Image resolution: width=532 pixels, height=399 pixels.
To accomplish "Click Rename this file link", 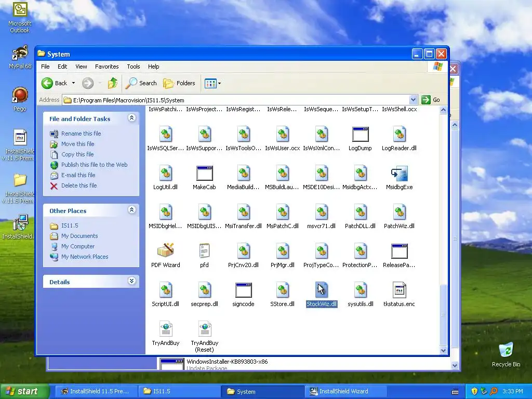I will (81, 134).
